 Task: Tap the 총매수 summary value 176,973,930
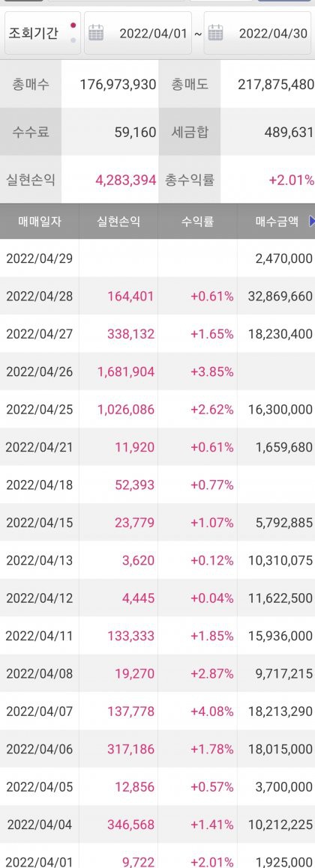(118, 85)
